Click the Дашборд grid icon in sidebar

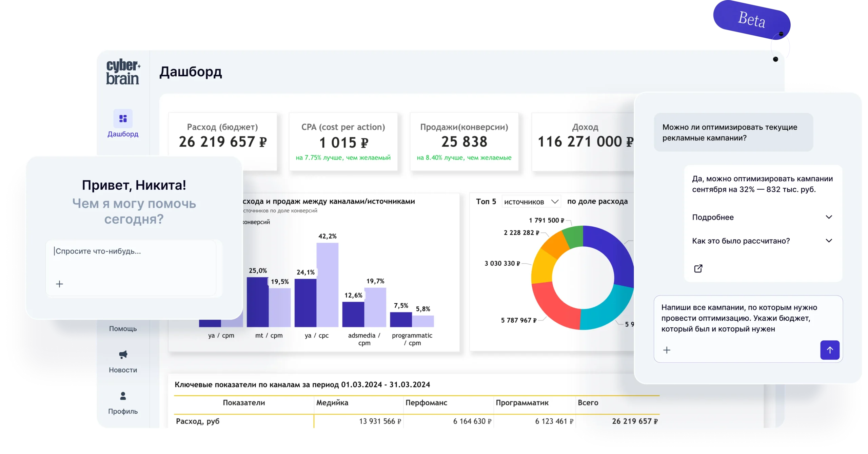tap(123, 118)
